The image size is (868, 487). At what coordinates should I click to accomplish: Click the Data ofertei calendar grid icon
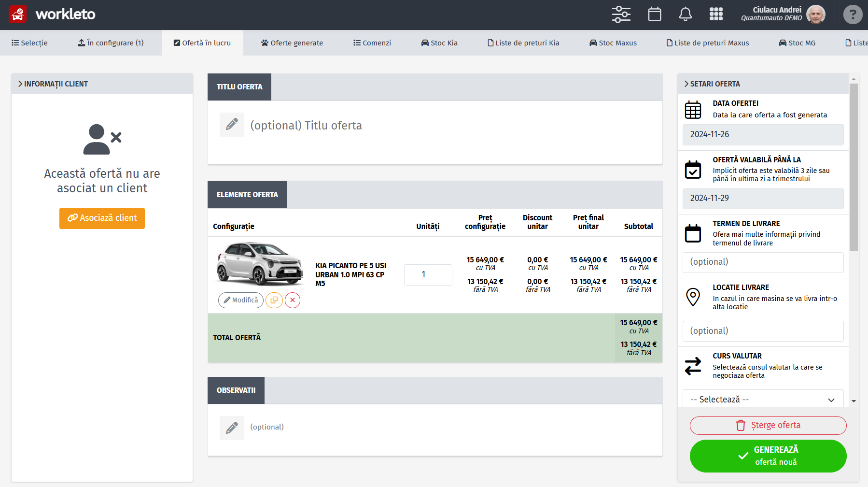693,110
